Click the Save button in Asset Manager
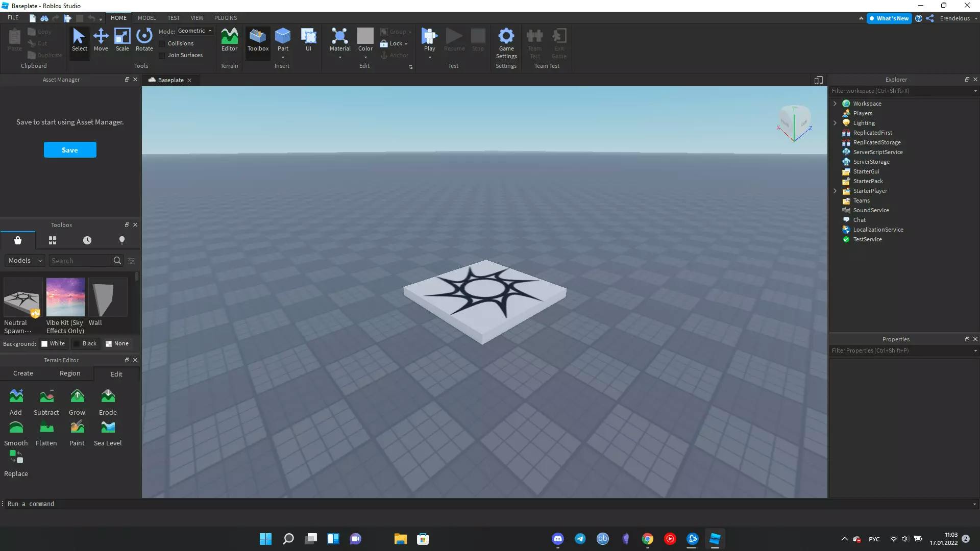This screenshot has height=551, width=980. pos(69,149)
